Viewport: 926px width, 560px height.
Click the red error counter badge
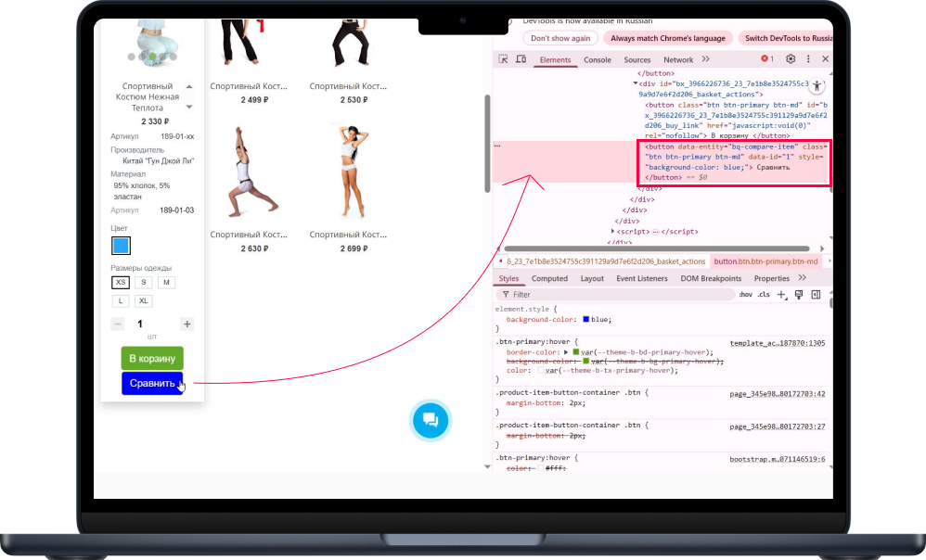tap(767, 59)
